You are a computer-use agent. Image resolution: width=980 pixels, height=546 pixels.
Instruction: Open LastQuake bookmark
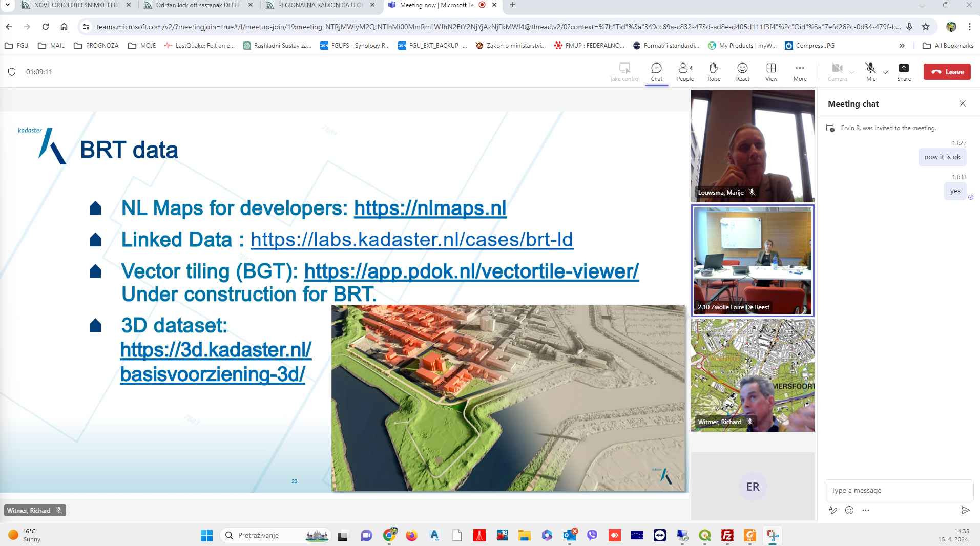[199, 46]
